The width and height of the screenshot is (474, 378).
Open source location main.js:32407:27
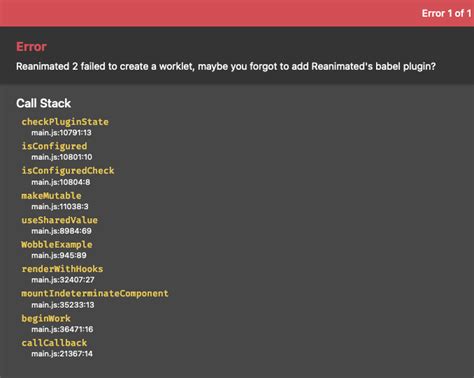[63, 280]
